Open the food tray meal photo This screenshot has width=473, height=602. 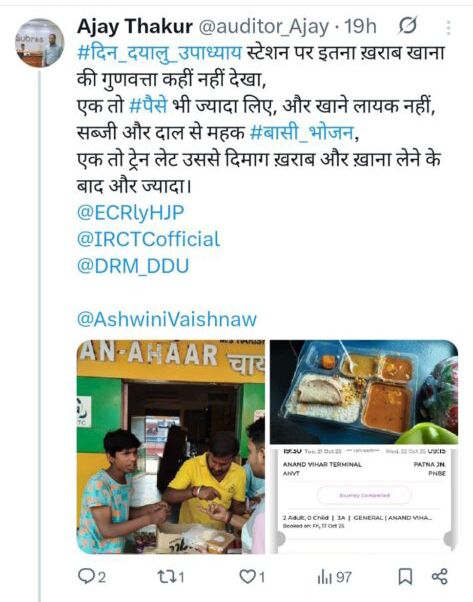point(364,392)
